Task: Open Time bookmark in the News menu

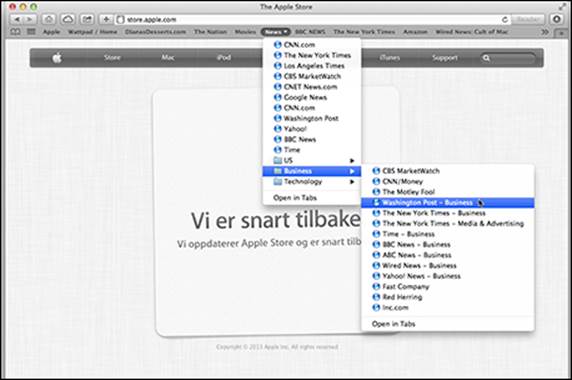Action: (x=312, y=150)
